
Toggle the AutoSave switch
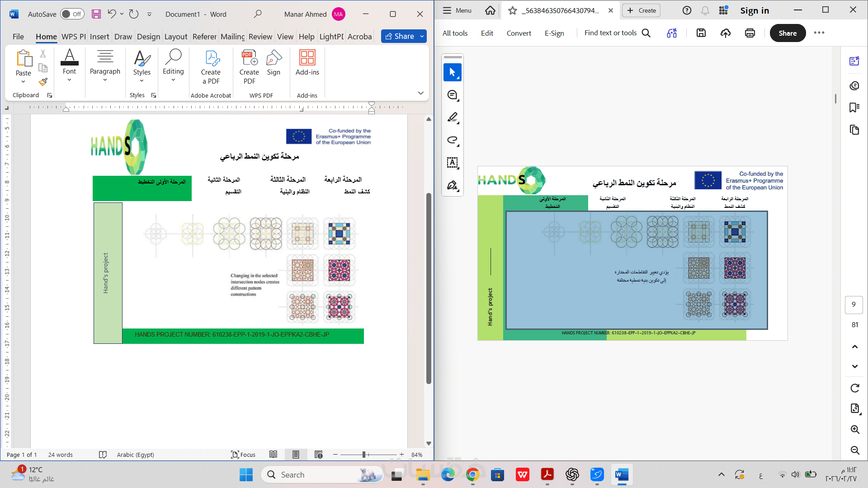pos(72,14)
